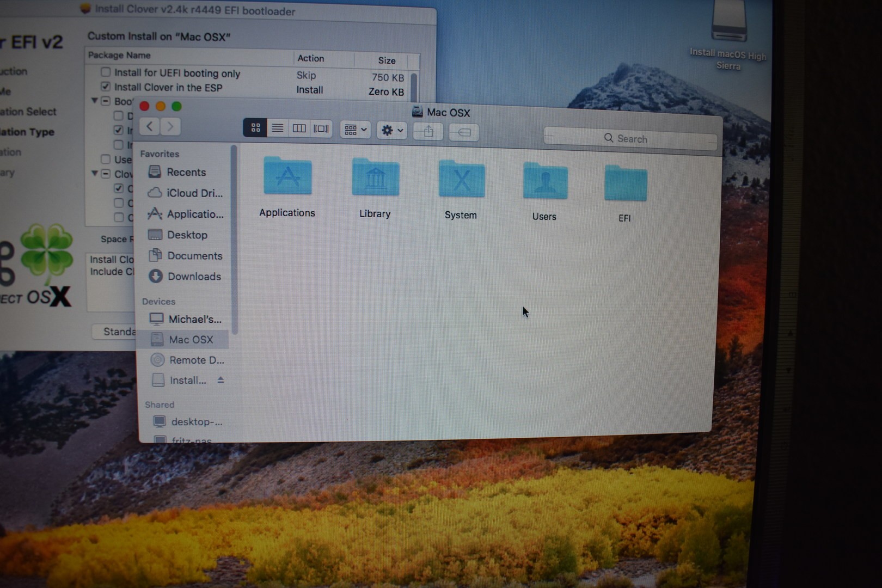Click the 'Custom Install on "Mac OSX"' heading
Screen dimensions: 882x588
159,36
